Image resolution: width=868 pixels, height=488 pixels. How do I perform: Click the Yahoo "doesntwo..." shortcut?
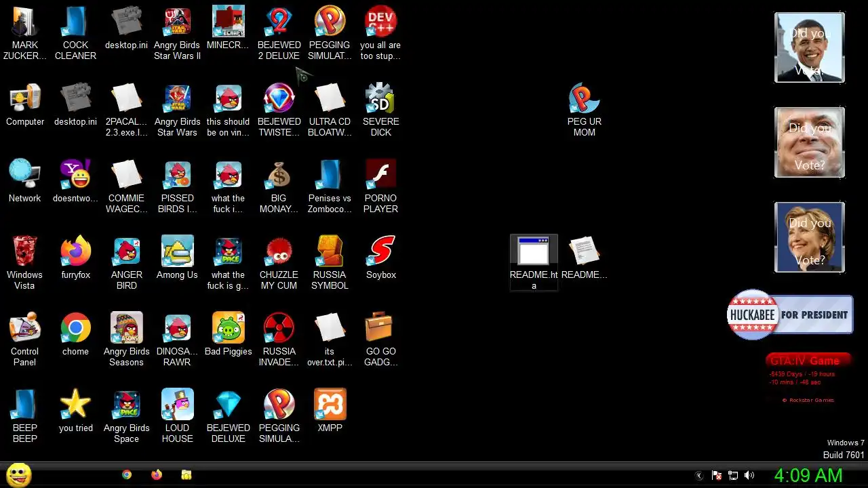(x=75, y=182)
